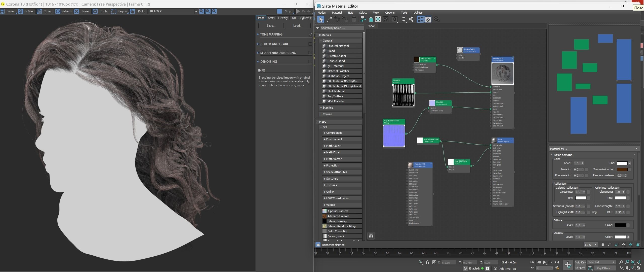This screenshot has width=644, height=272.
Task: Click the Save... button in Post tab
Action: click(271, 26)
